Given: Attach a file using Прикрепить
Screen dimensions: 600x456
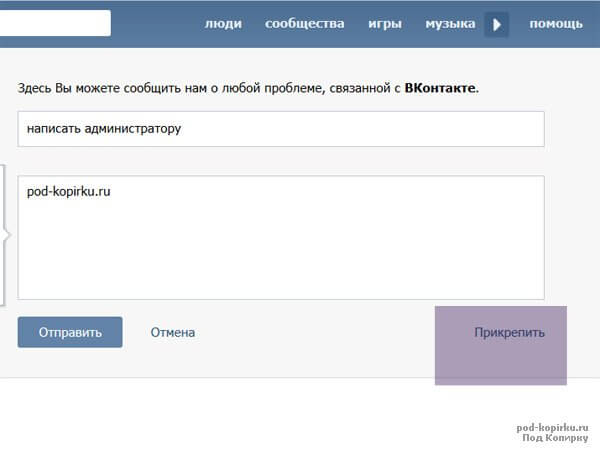Looking at the screenshot, I should point(509,332).
